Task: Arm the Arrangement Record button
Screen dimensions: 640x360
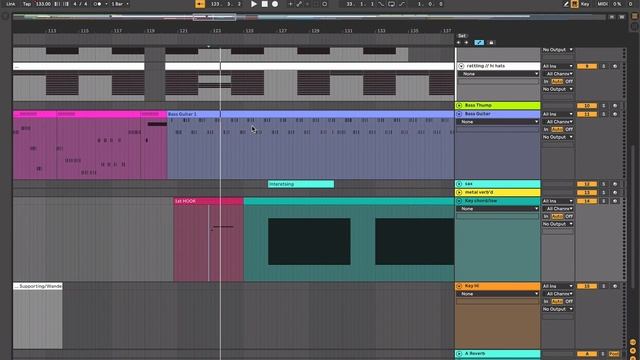Action: (275, 4)
